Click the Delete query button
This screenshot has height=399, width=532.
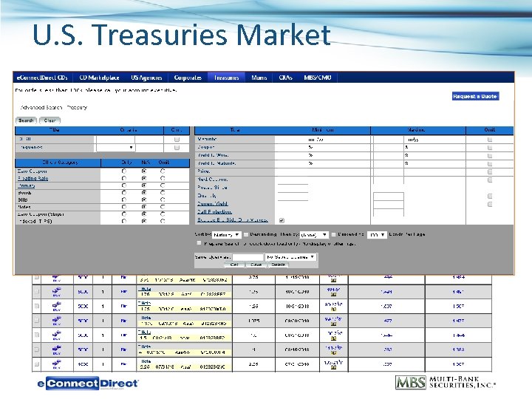[279, 265]
